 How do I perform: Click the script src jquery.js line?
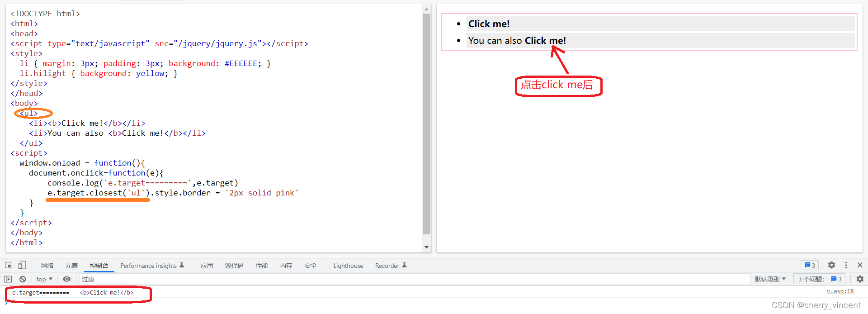pyautogui.click(x=159, y=43)
